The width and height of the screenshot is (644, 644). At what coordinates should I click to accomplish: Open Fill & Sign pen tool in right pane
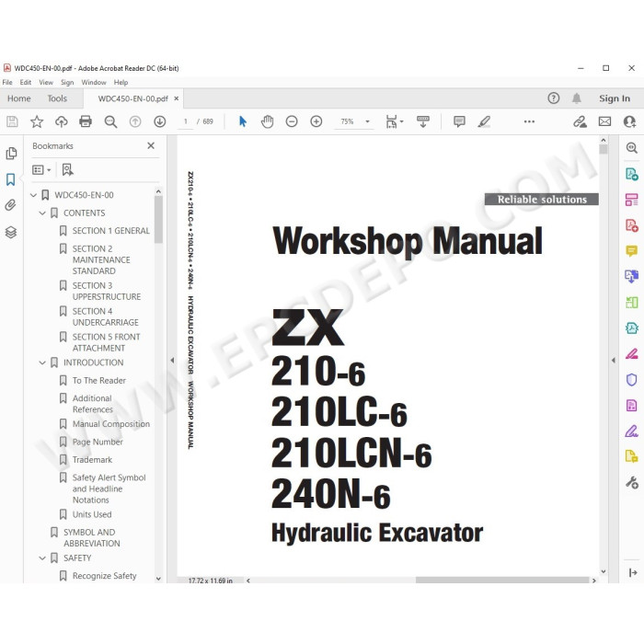pyautogui.click(x=631, y=431)
